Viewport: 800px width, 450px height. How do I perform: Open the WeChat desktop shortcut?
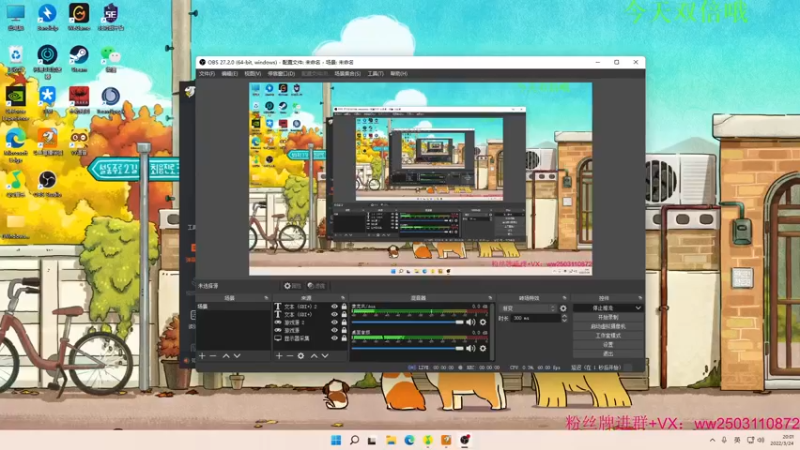(x=111, y=59)
